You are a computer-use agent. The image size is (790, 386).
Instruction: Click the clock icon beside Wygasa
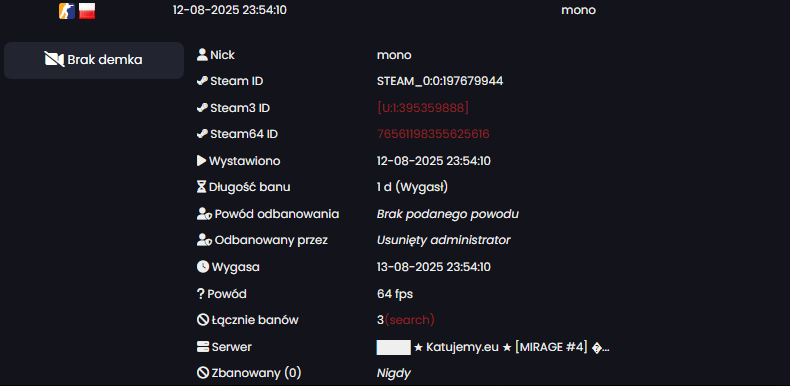(x=203, y=267)
